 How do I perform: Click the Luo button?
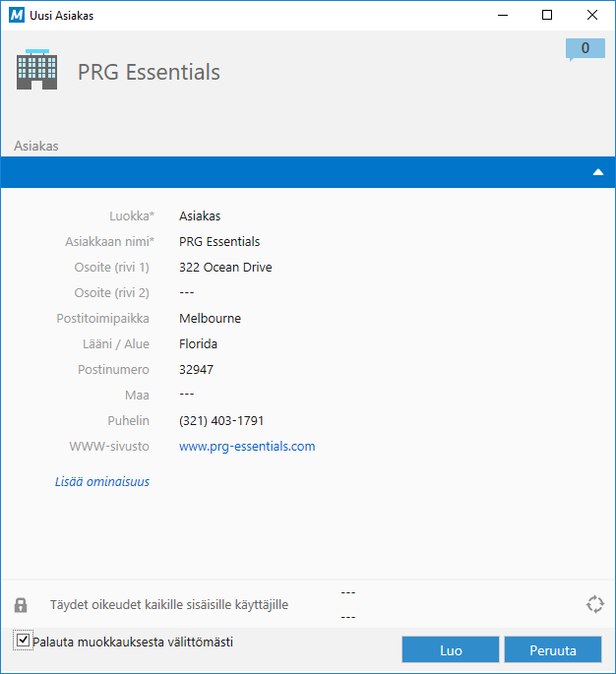pos(451,650)
